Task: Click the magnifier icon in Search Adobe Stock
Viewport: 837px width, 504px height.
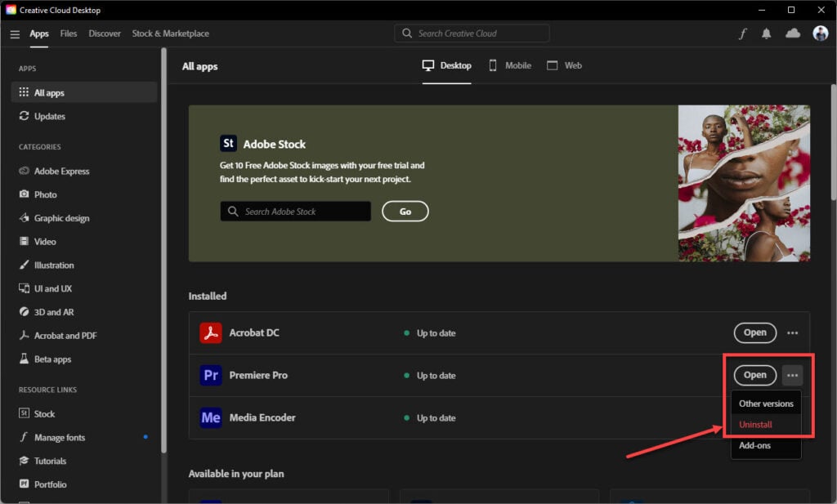Action: coord(233,212)
